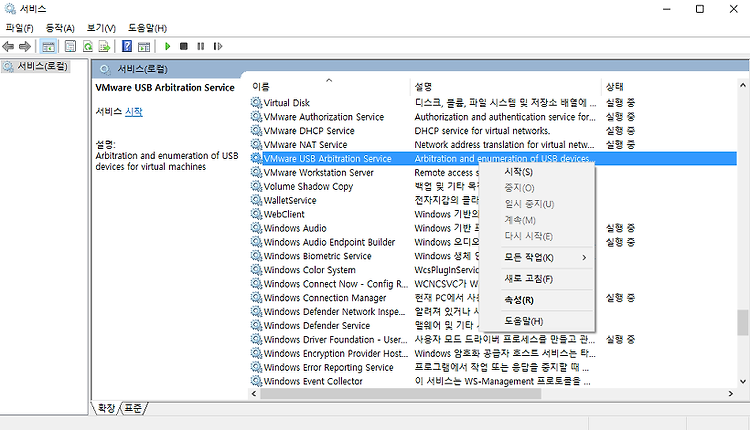Select the VMware Authorization Service row
Screen dimensions: 750x430
tap(493, 116)
